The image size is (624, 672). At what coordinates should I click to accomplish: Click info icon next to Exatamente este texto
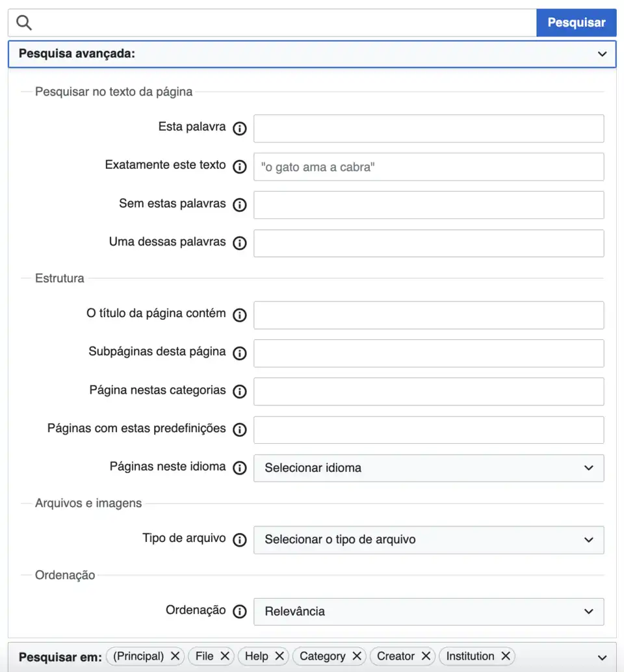point(240,166)
